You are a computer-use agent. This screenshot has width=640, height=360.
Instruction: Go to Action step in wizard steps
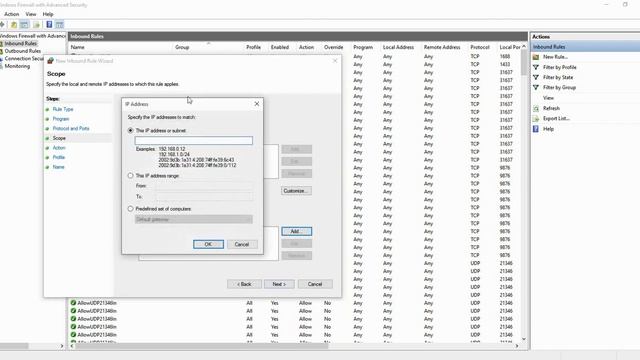pyautogui.click(x=59, y=148)
